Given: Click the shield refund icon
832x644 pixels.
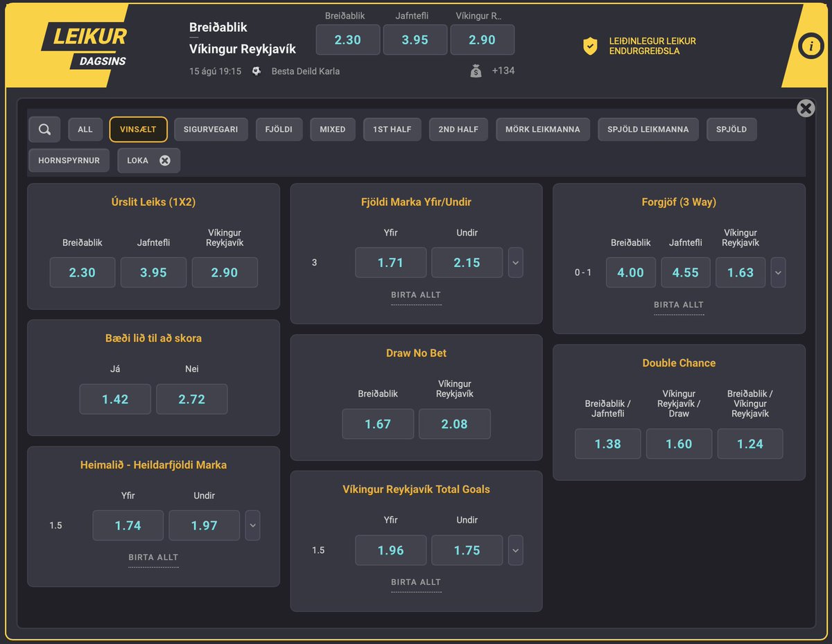Looking at the screenshot, I should click(590, 46).
